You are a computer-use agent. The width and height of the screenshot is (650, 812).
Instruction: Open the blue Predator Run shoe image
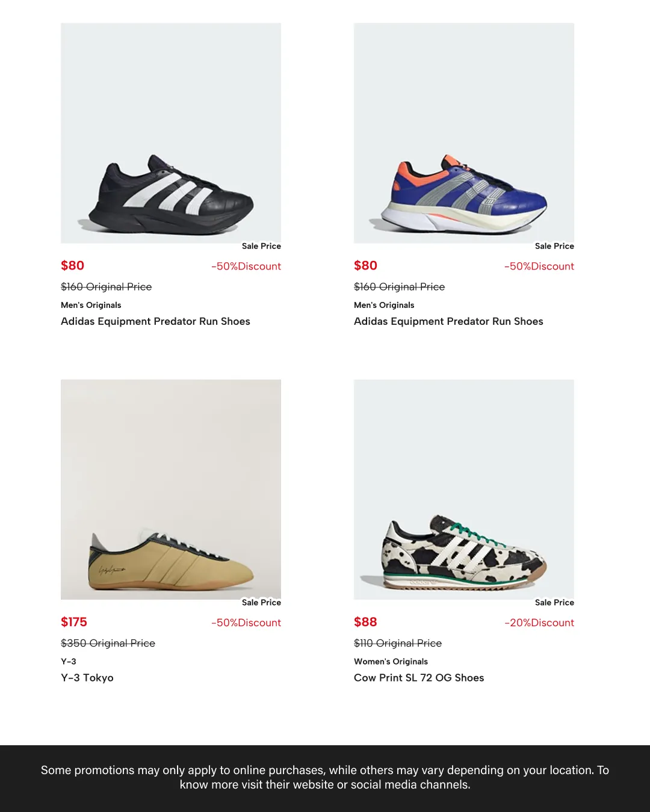pos(464,133)
